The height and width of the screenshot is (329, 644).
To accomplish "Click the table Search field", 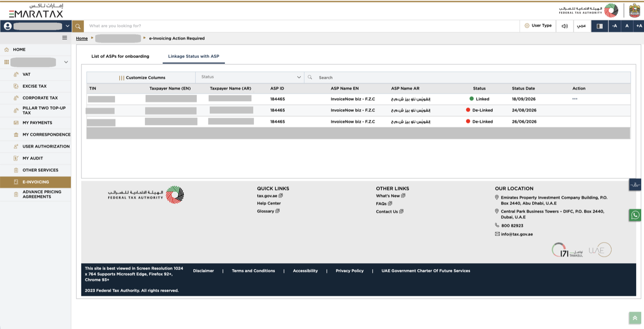I will point(468,78).
